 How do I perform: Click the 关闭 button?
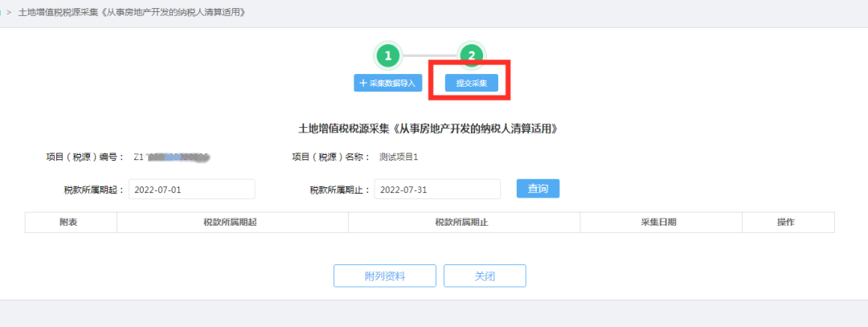(485, 276)
